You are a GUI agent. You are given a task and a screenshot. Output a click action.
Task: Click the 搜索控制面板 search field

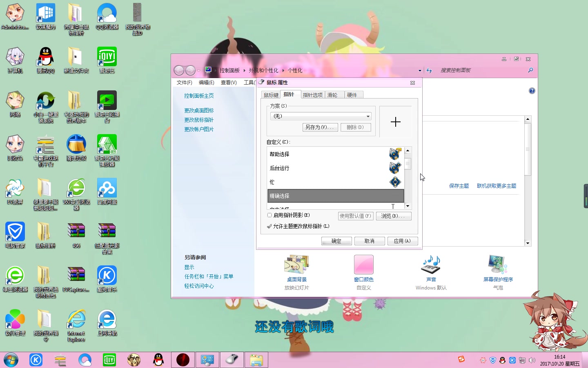482,70
